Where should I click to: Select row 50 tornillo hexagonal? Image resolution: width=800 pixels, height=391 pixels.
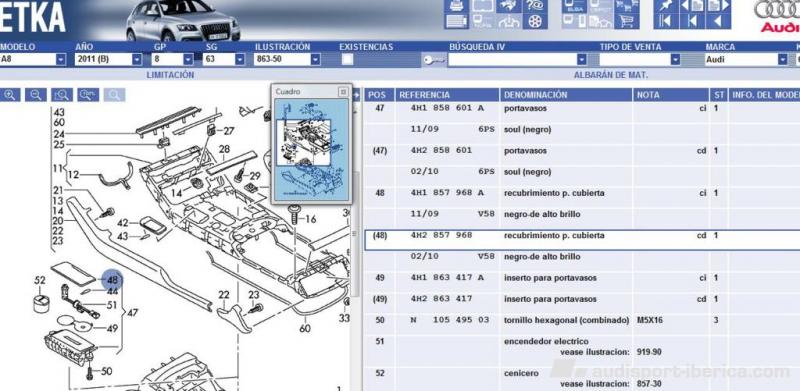(x=582, y=320)
